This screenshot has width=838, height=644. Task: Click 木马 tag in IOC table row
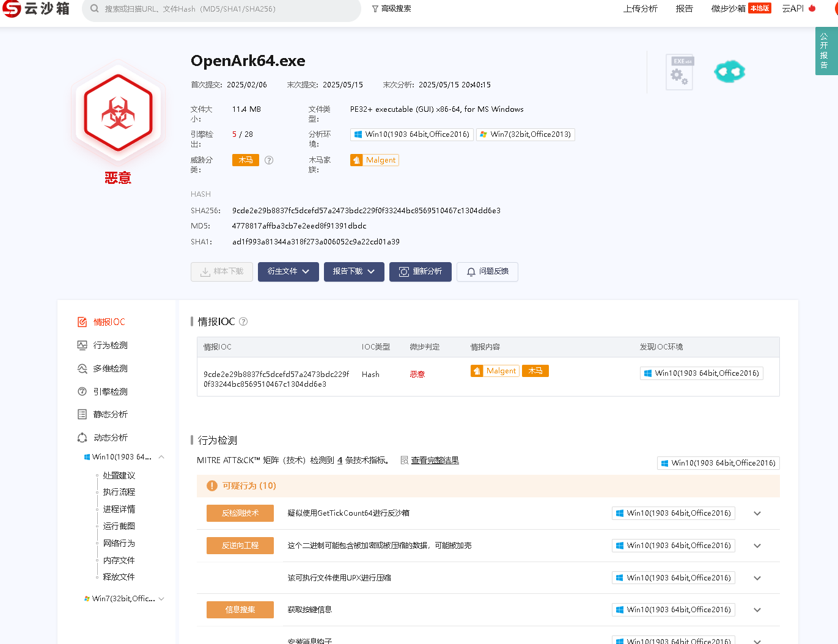(535, 371)
